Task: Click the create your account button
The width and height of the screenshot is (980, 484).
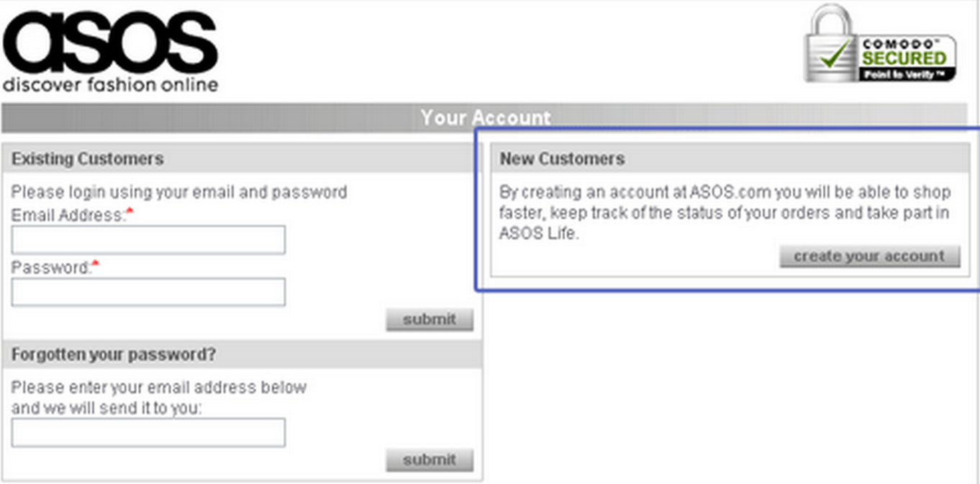Action: 869,256
